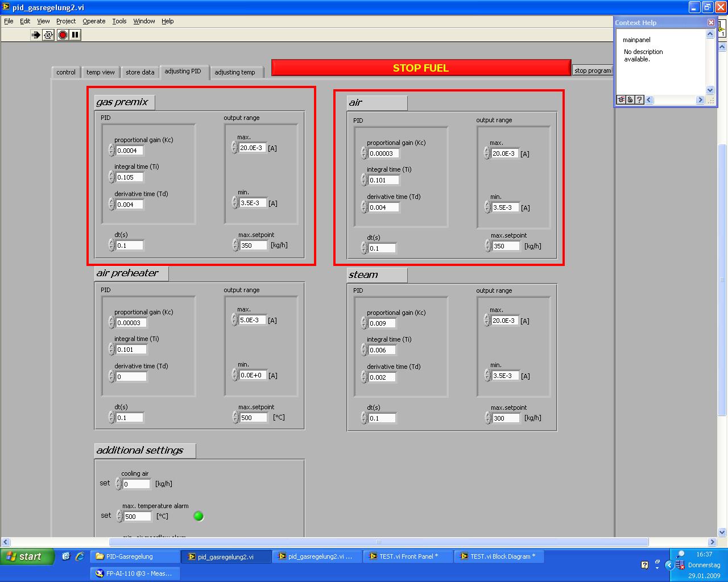Toggle the lock icon in Context Help
The image size is (728, 582).
tap(630, 100)
